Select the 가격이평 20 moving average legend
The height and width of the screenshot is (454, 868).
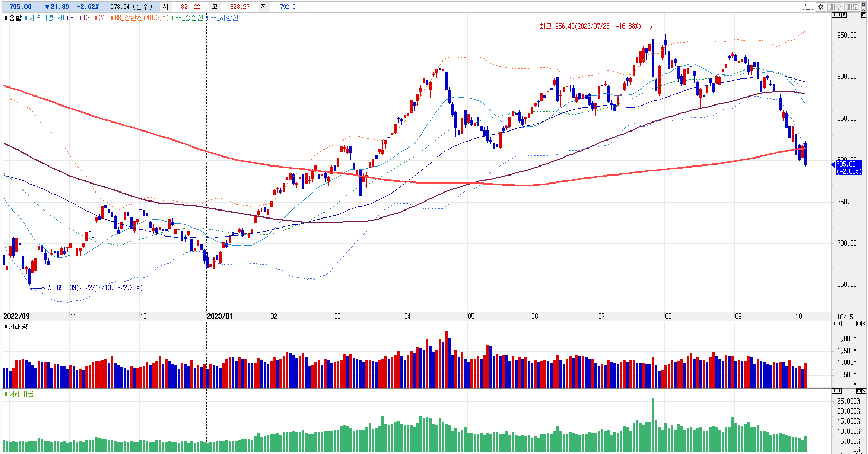tap(46, 18)
